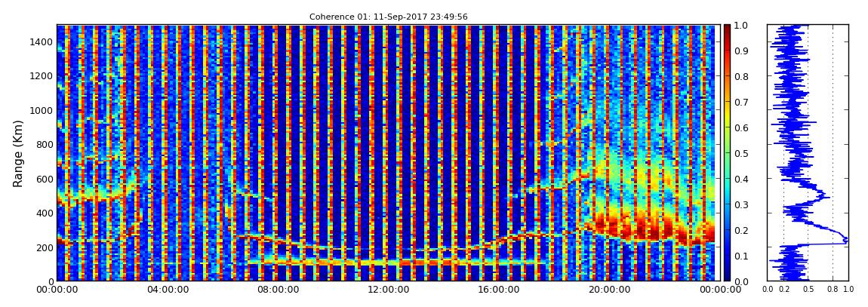Screen dimensions: 868x307
Task: Click the colorbar 1.0 label
Action: [740, 26]
